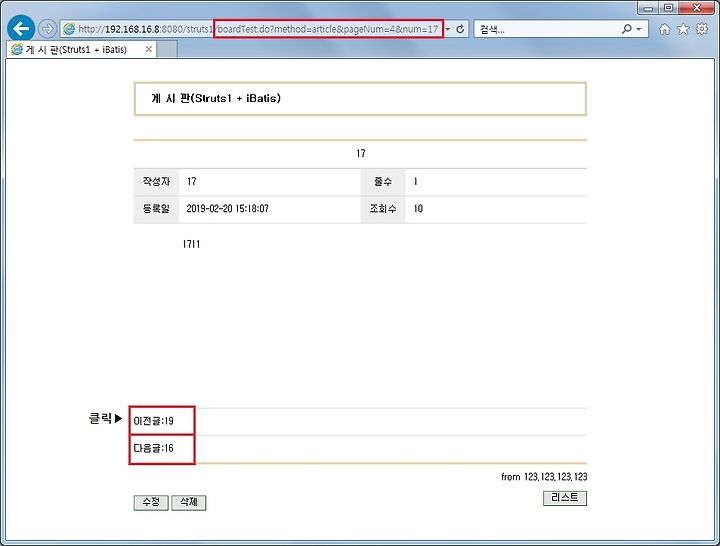
Task: Open Favorites star icon
Action: [683, 29]
